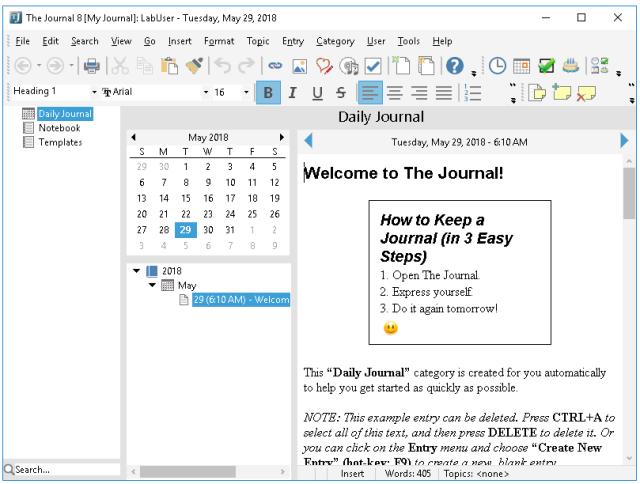Click the Paste clipboard icon

click(x=169, y=66)
